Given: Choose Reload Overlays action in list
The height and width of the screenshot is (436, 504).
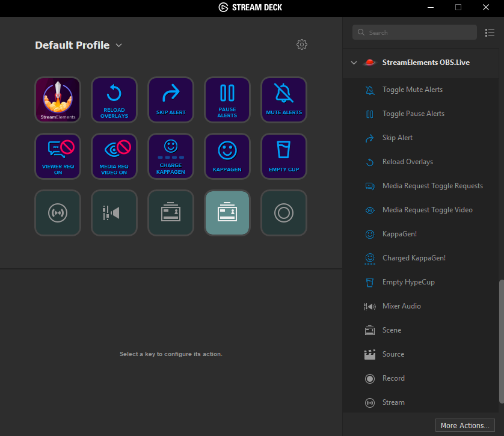Looking at the screenshot, I should click(x=421, y=162).
